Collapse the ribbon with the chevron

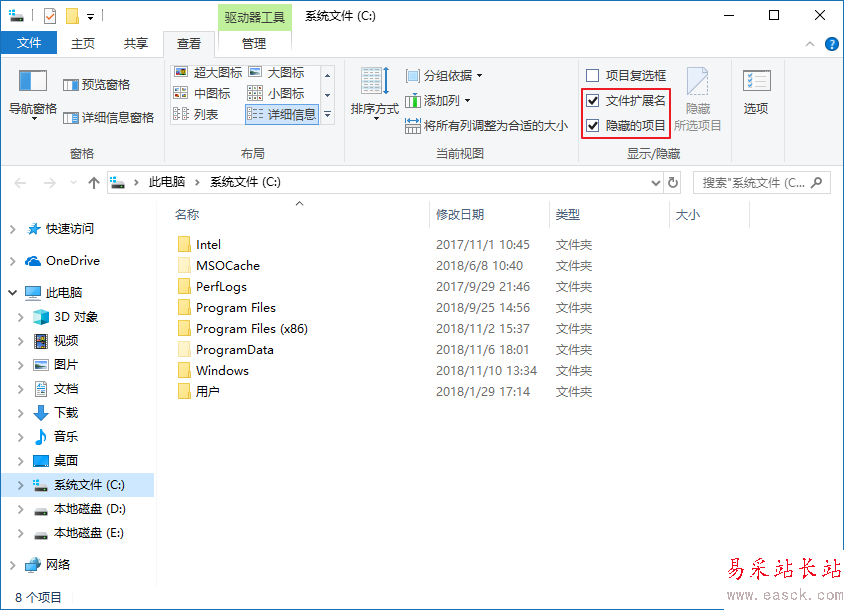[810, 44]
